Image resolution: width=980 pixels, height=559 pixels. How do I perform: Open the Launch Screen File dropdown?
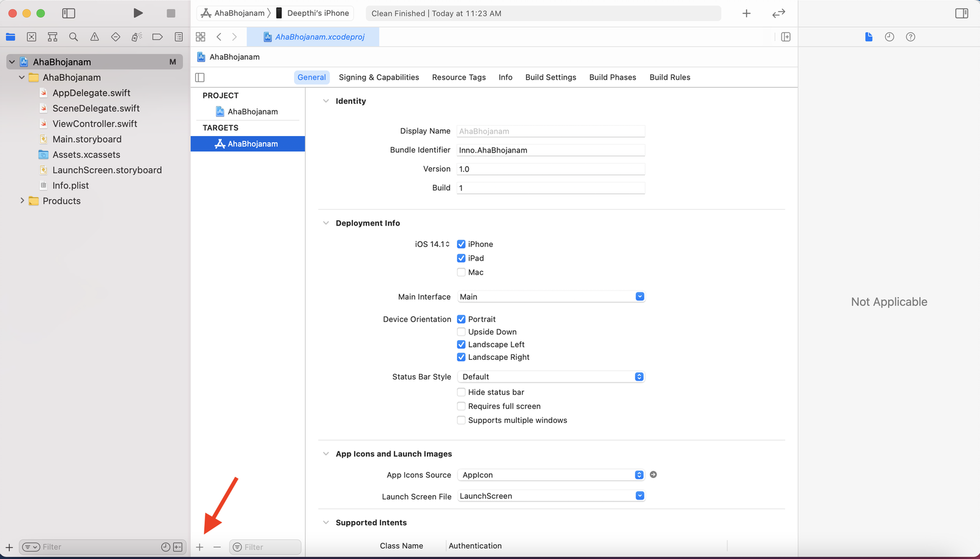[x=551, y=496]
